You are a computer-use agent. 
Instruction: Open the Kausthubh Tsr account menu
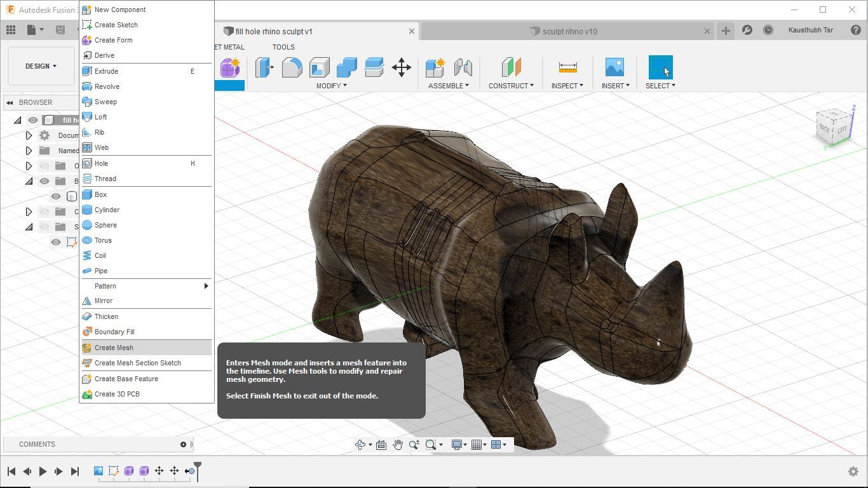point(810,30)
